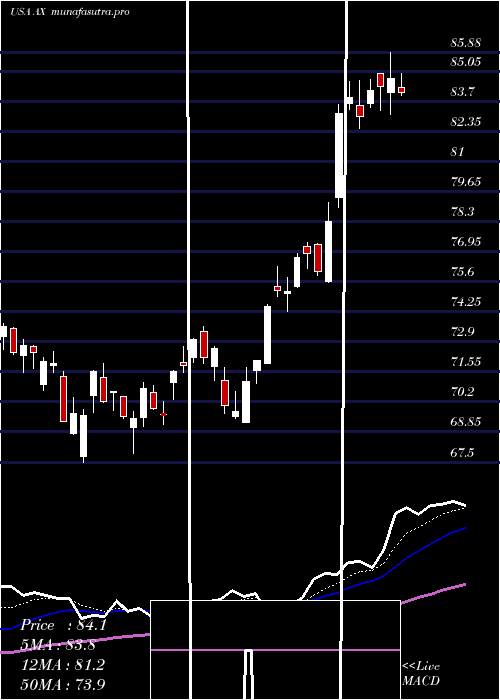The image size is (500, 700).
Task: Click the tall white candle from 79.65 to 83
Action: (x=339, y=155)
